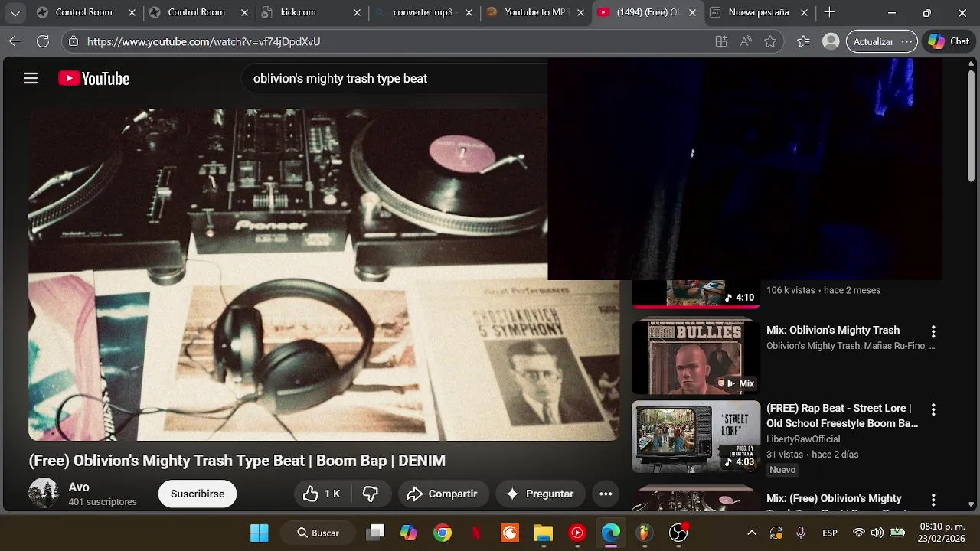Add this page to favorites star icon

(770, 41)
